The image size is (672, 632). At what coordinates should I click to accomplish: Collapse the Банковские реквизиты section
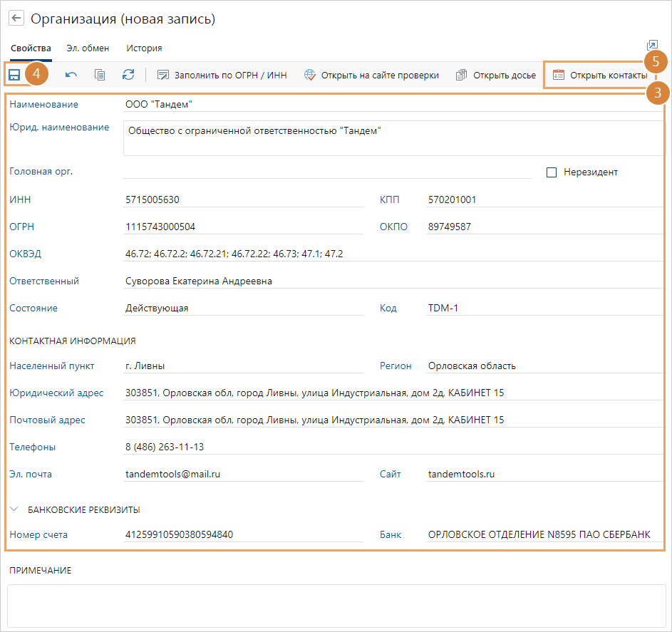coord(14,509)
